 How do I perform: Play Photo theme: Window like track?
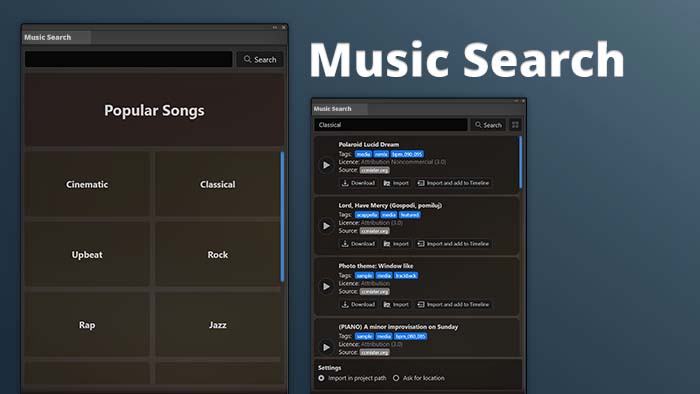click(x=326, y=286)
